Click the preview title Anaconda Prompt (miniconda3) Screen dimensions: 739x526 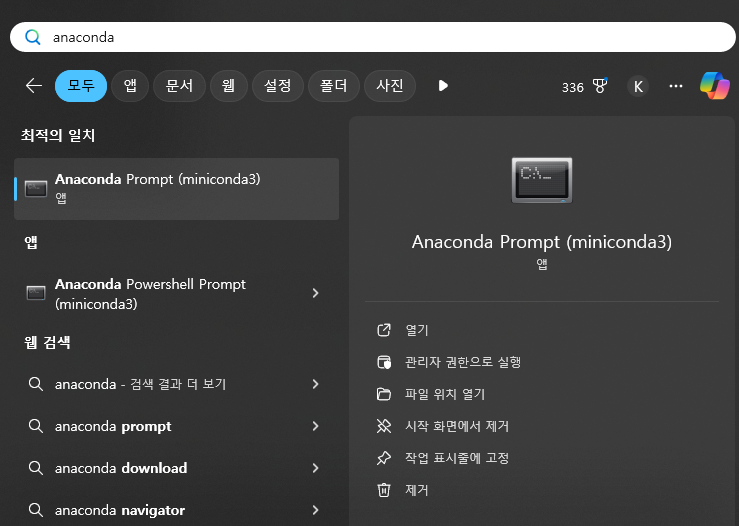pyautogui.click(x=542, y=242)
